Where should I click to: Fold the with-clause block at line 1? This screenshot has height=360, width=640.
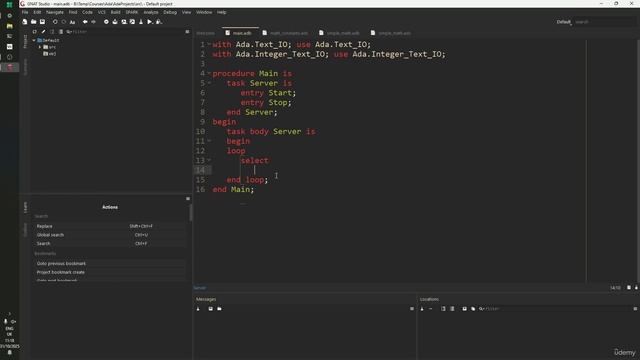coord(209,44)
